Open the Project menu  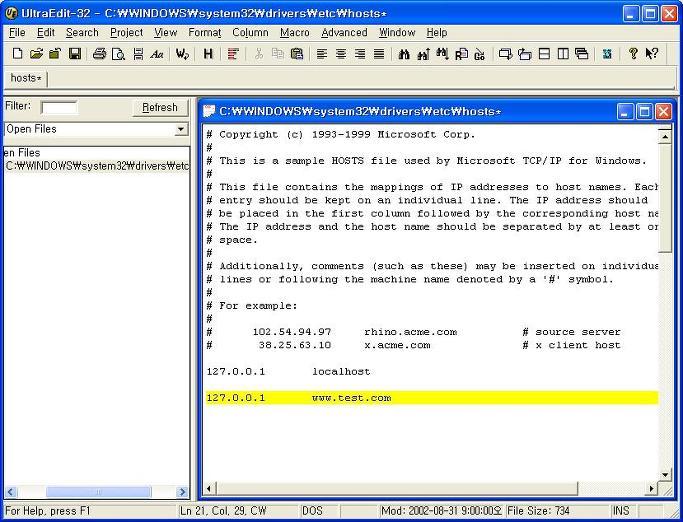pos(126,33)
